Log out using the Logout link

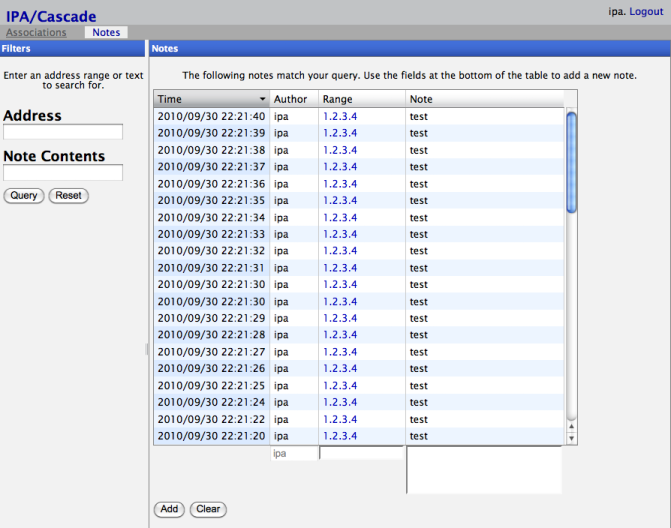pos(646,12)
